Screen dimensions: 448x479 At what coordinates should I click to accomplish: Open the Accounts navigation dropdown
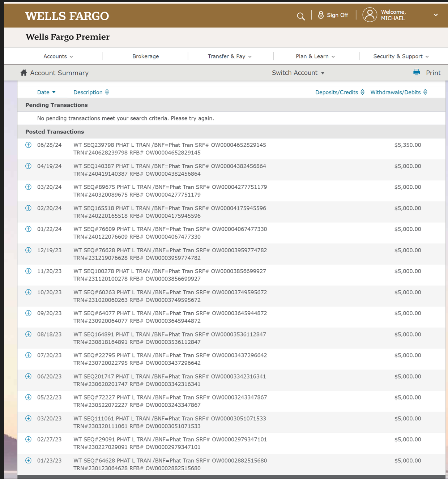click(58, 56)
